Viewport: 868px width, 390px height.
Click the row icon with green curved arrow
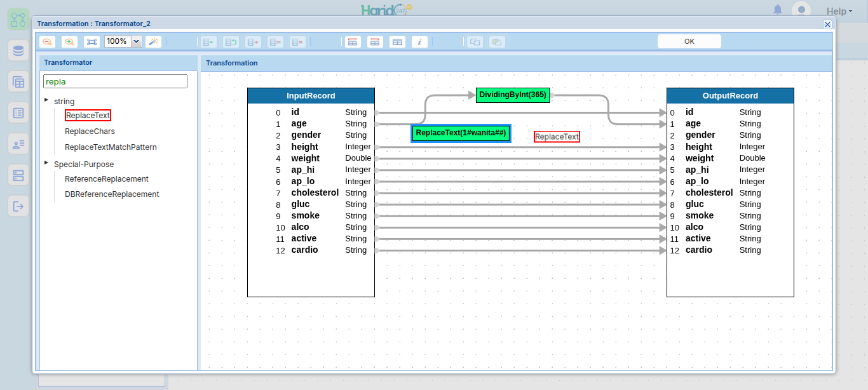pyautogui.click(x=231, y=42)
